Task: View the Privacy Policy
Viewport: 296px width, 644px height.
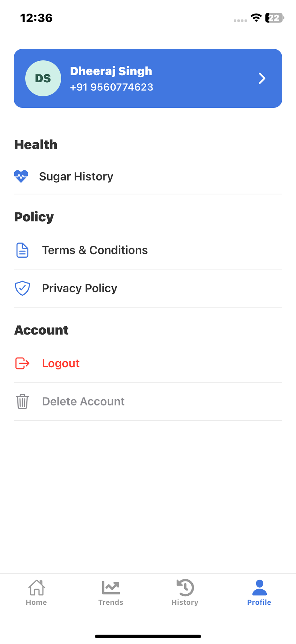Action: pyautogui.click(x=148, y=288)
